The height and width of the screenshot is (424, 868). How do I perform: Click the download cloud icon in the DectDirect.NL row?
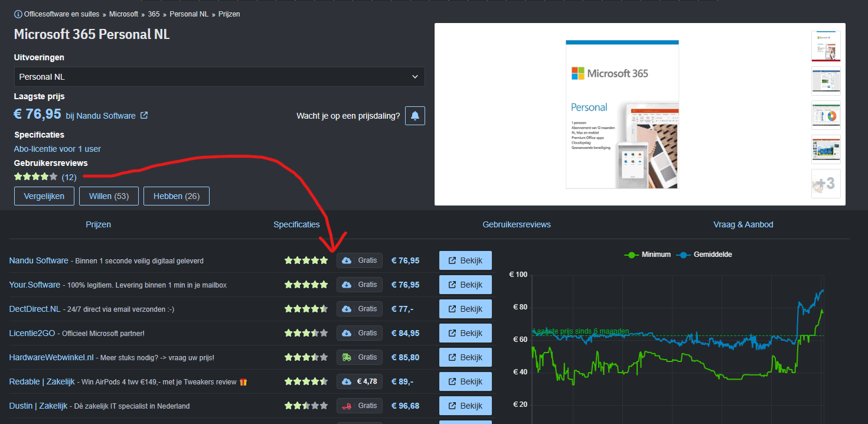pyautogui.click(x=347, y=309)
